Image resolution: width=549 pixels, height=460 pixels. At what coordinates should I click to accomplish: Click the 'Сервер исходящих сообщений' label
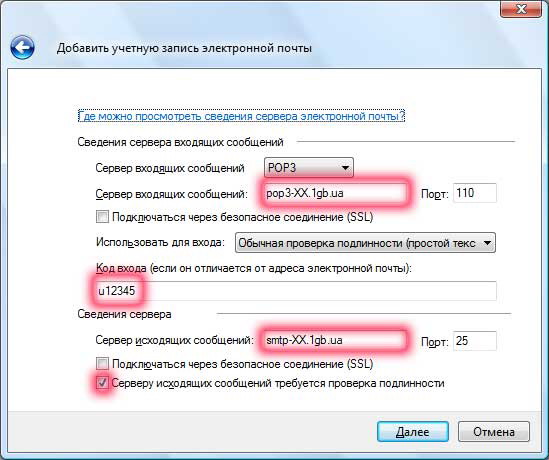(174, 340)
